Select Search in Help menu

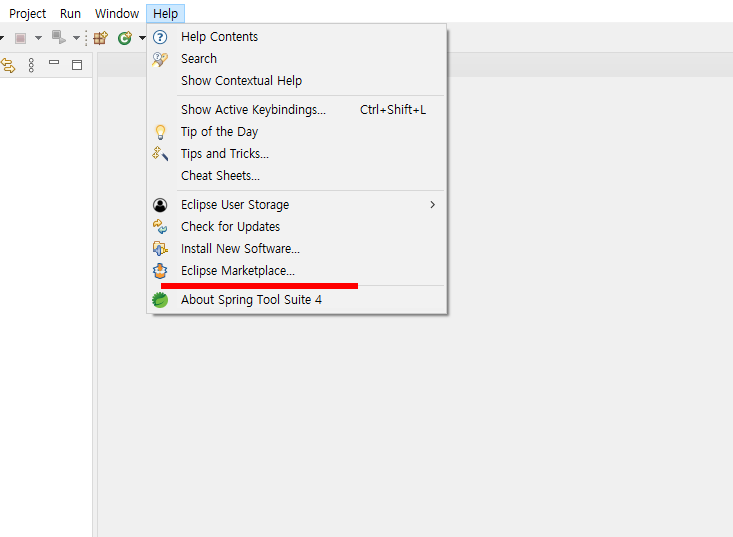click(296, 58)
